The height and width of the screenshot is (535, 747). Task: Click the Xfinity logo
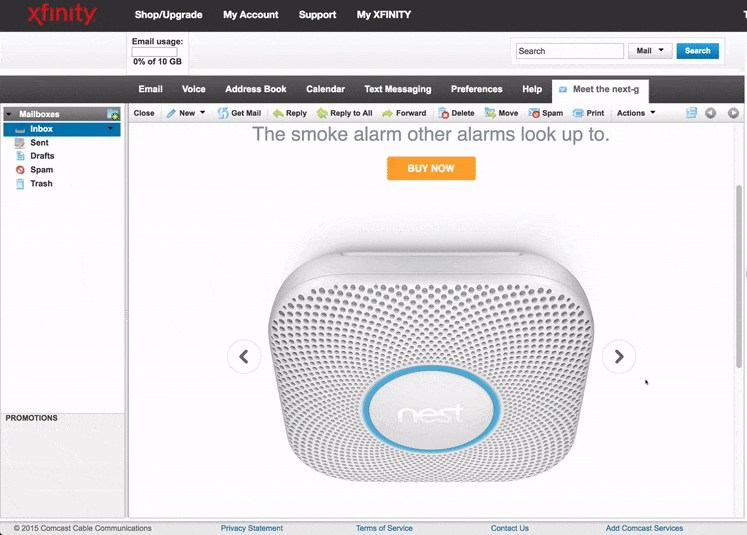[x=62, y=14]
